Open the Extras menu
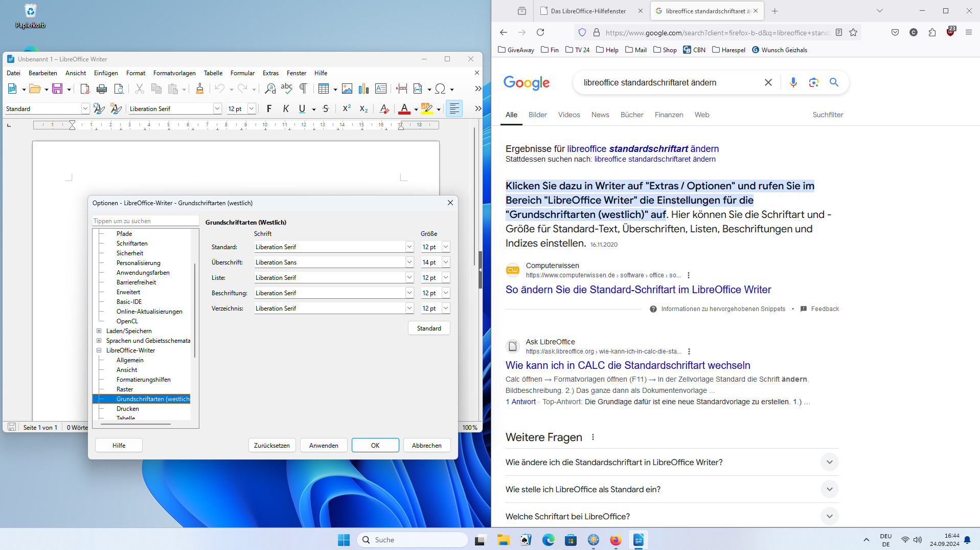The image size is (980, 550). click(270, 73)
